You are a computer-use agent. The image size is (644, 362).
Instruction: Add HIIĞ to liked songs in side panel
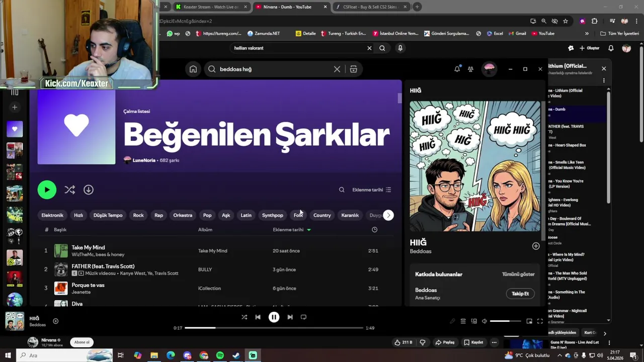[536, 246]
